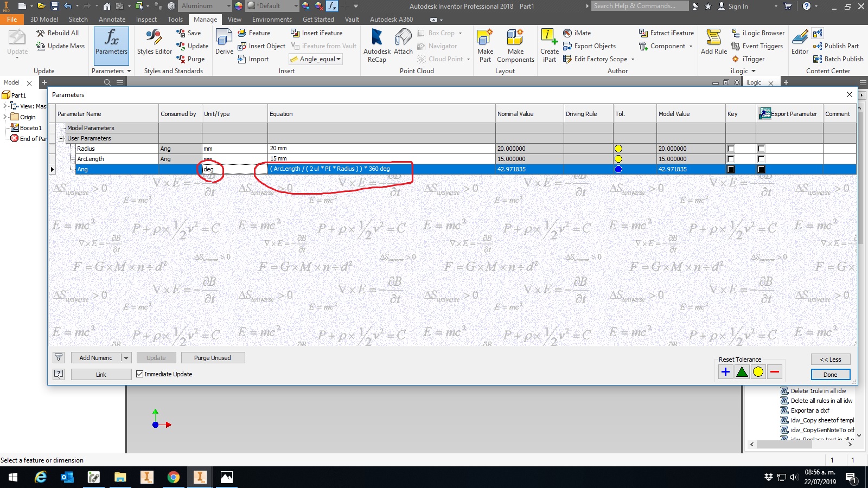868x488 pixels.
Task: Open the fx Parameters tool
Action: pos(111,46)
